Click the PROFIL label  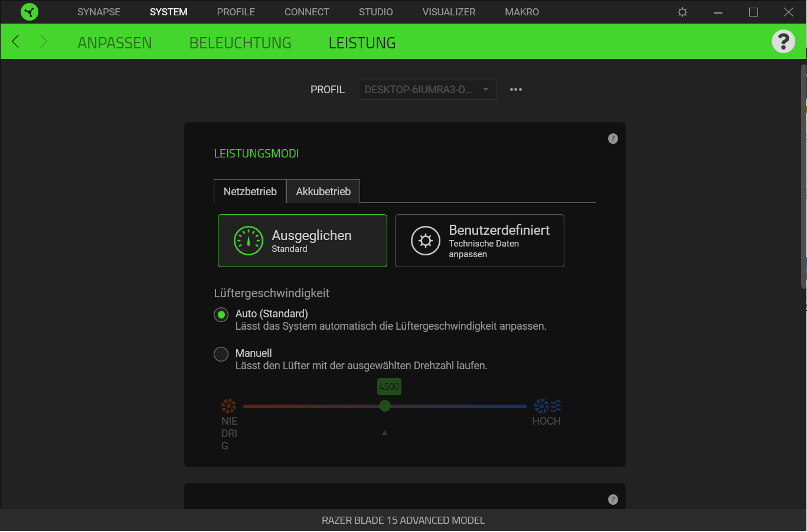click(x=328, y=90)
